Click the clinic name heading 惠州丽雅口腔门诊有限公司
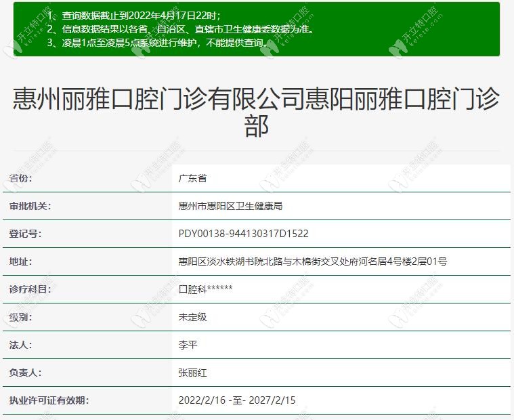 [x=257, y=112]
